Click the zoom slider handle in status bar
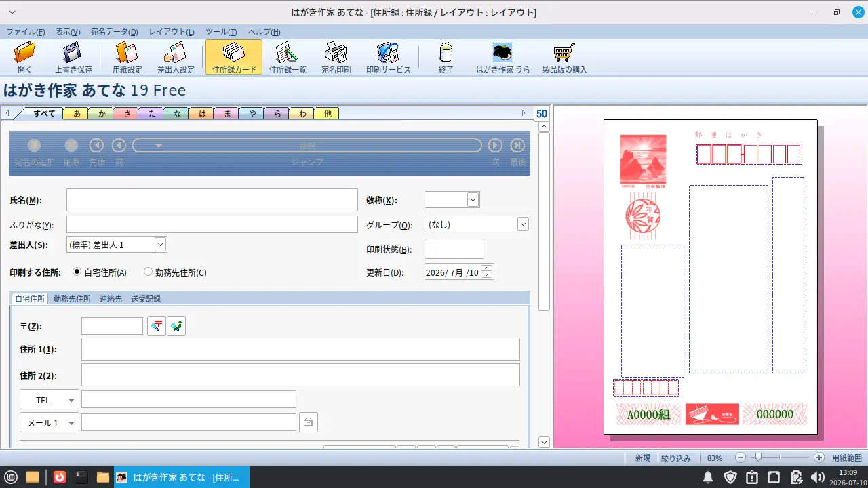The height and width of the screenshot is (488, 868). point(758,457)
